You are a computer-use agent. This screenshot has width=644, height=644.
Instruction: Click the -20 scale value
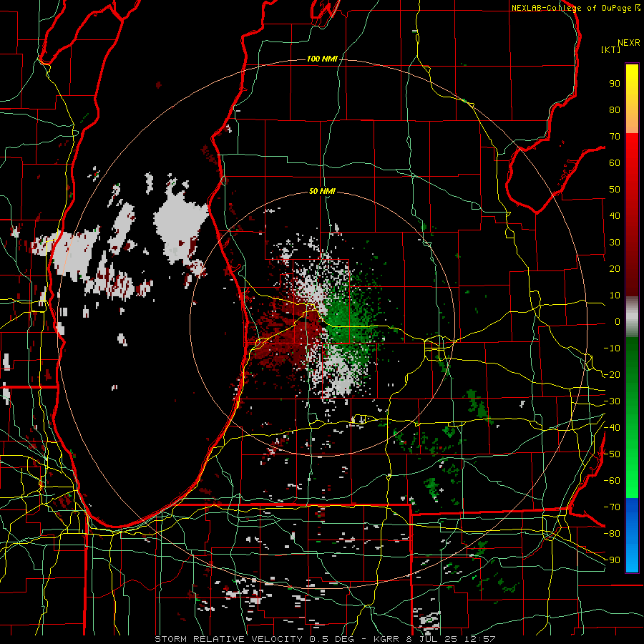click(x=612, y=374)
